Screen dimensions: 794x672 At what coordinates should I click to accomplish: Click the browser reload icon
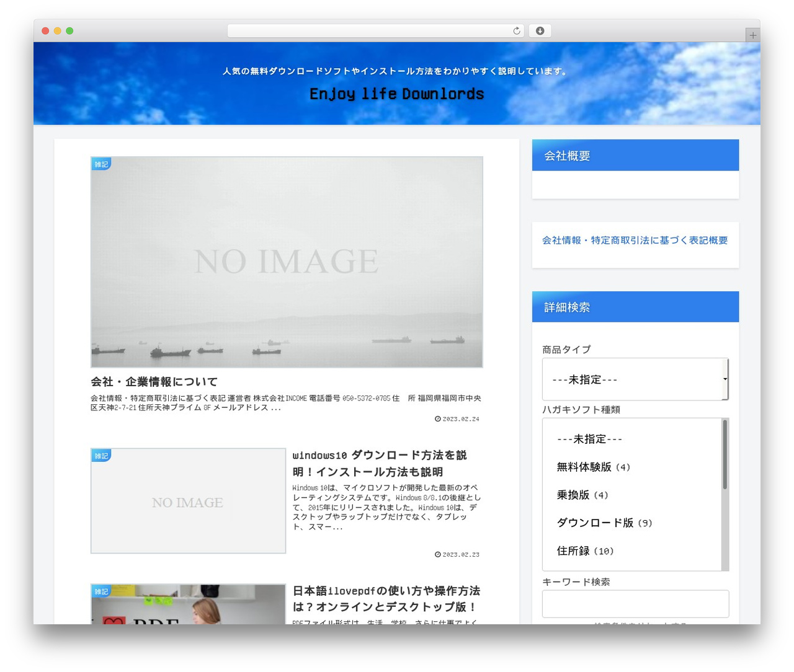point(517,31)
